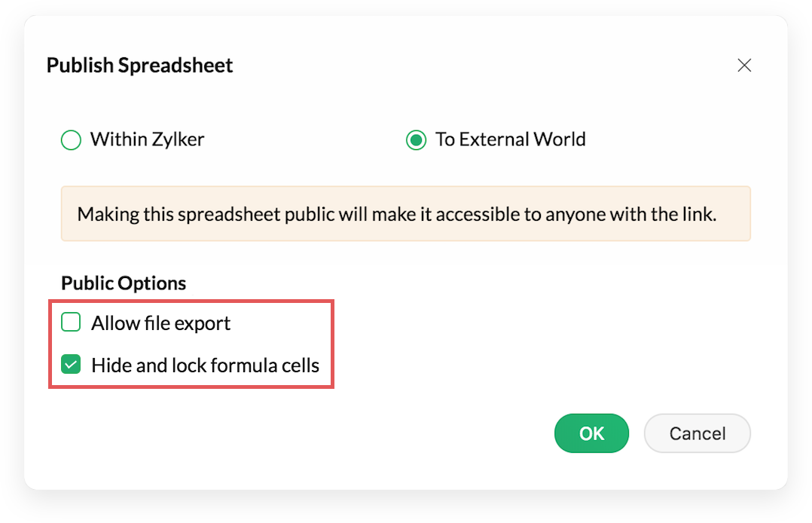The width and height of the screenshot is (812, 523).
Task: Click the Public Options section heading
Action: 124,283
